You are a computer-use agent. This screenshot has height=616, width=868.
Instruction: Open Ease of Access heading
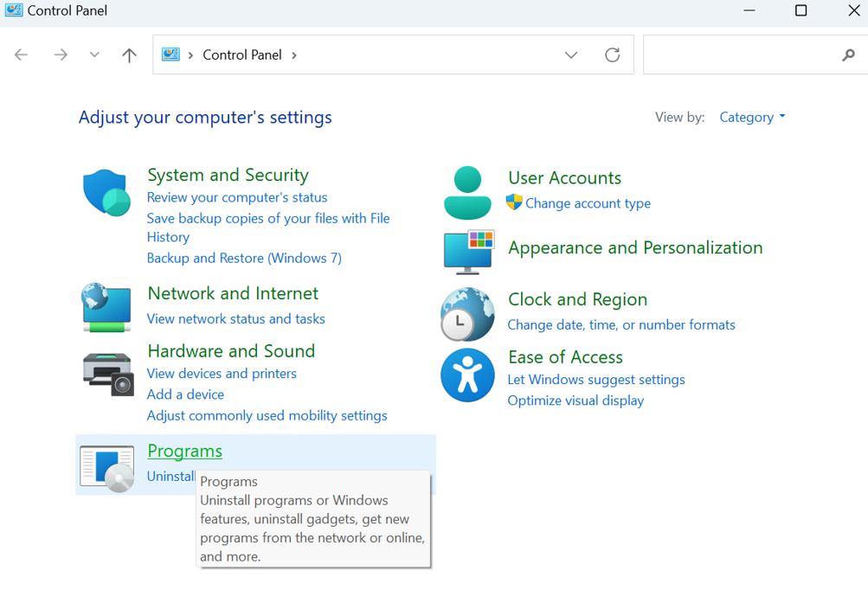(x=565, y=357)
